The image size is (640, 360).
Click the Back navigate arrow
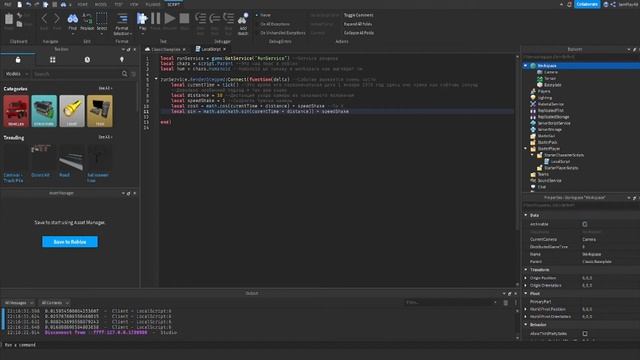(x=44, y=19)
